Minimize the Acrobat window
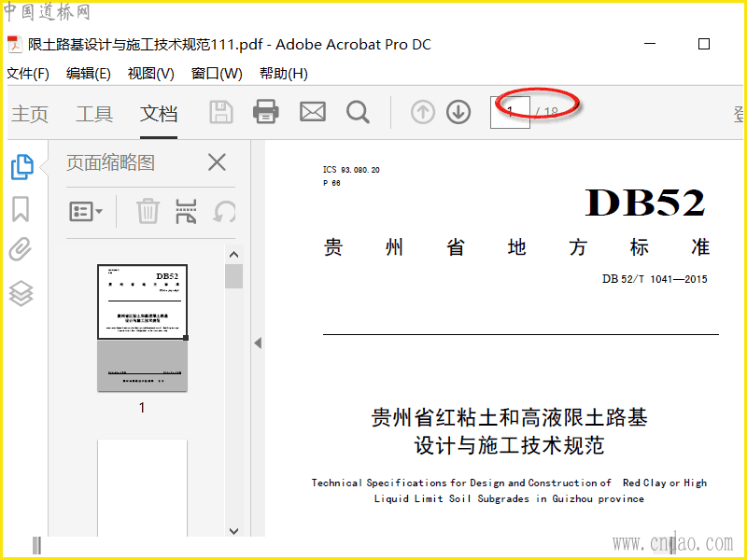The image size is (747, 560). [x=650, y=44]
